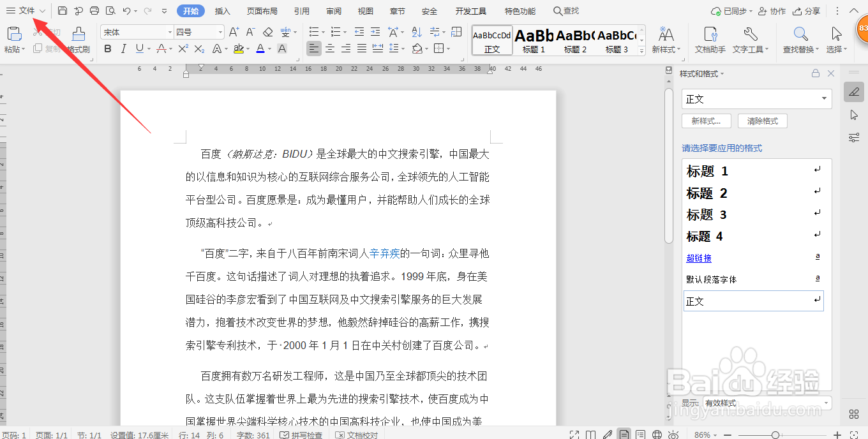The width and height of the screenshot is (868, 439).
Task: Click the Paste clipboard icon
Action: 13,34
